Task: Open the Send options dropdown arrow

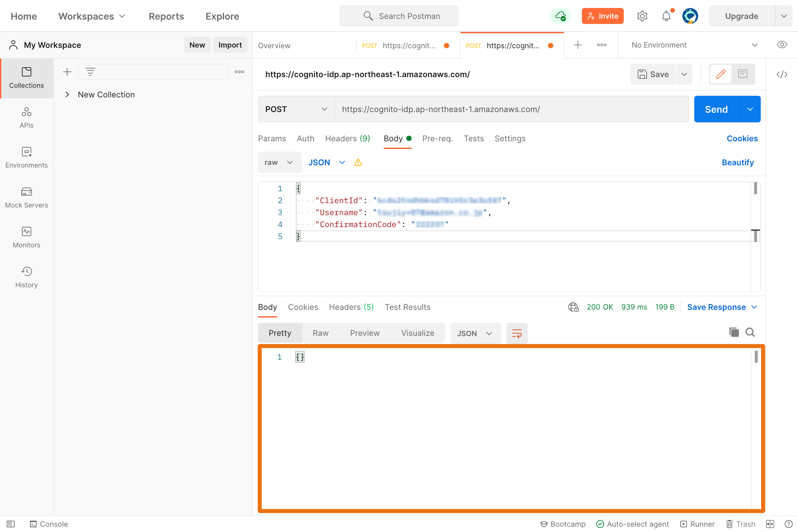Action: tap(750, 109)
